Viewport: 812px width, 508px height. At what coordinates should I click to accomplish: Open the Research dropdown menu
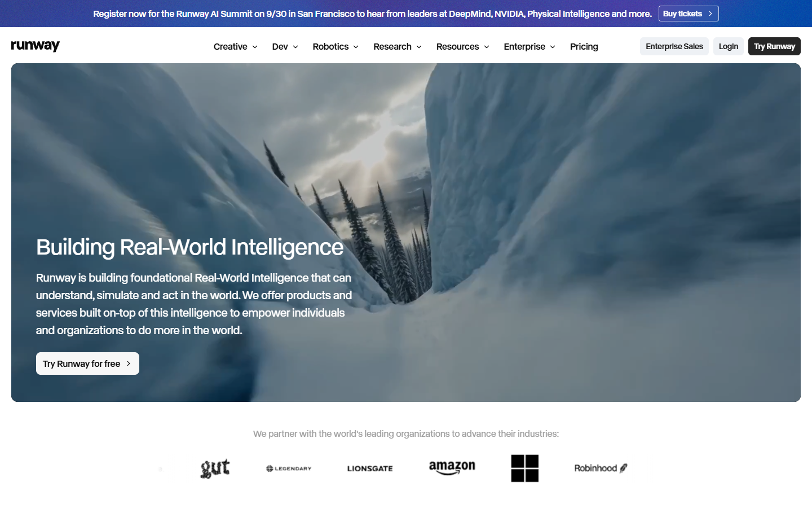[x=398, y=46]
